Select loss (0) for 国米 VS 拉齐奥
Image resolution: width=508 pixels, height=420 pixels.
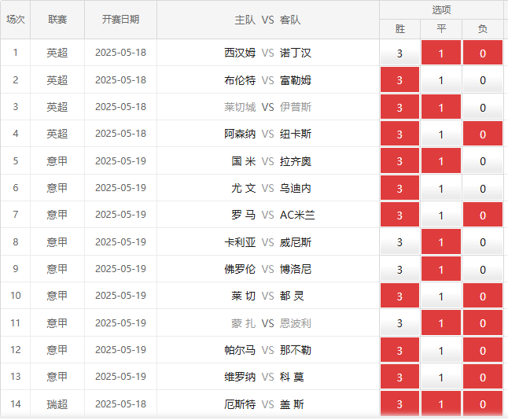(x=483, y=160)
